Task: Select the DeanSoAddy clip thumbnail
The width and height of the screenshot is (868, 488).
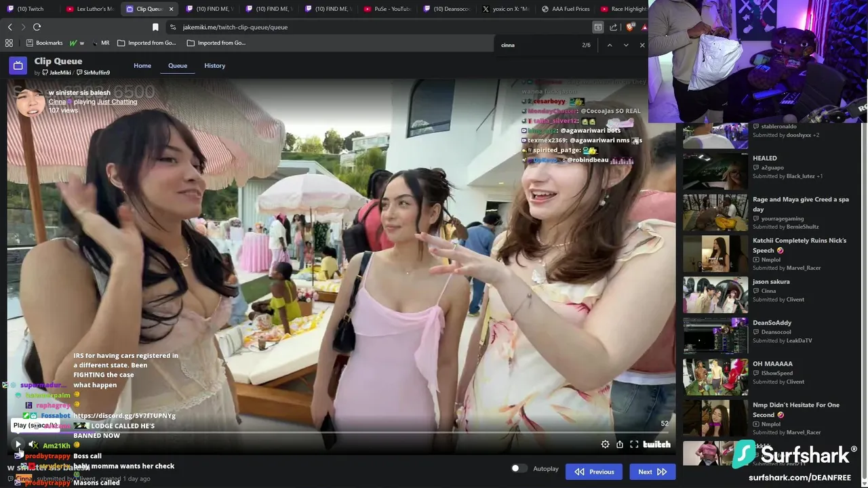Action: tap(715, 335)
